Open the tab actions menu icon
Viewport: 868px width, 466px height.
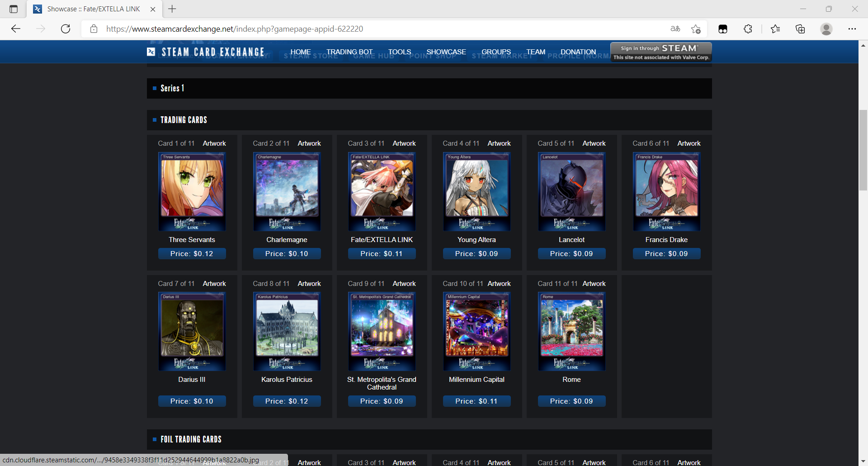(14, 9)
